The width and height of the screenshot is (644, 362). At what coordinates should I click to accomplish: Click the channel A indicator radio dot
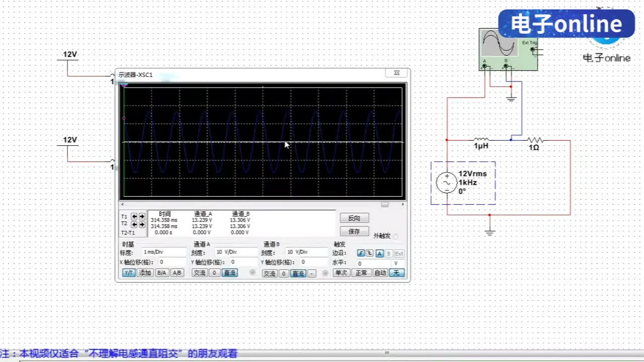pos(253,273)
